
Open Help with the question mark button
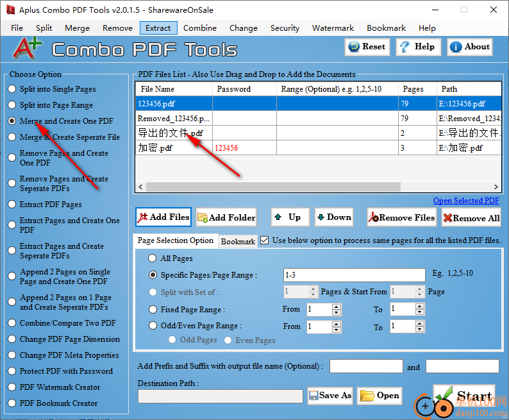[419, 47]
